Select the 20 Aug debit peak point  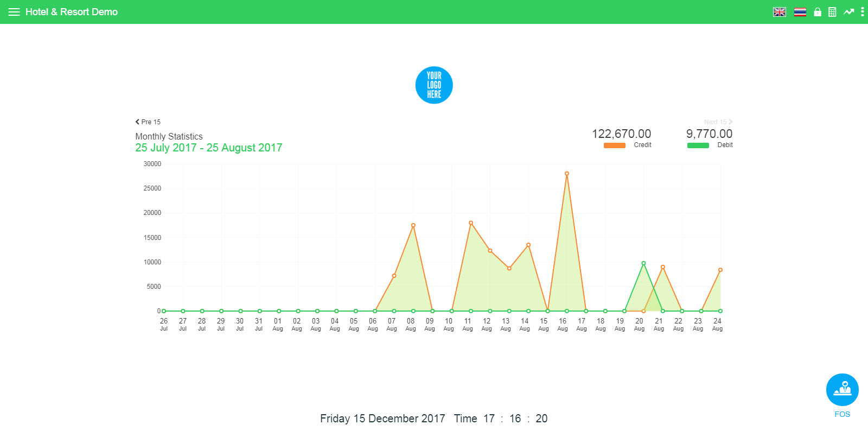point(643,263)
